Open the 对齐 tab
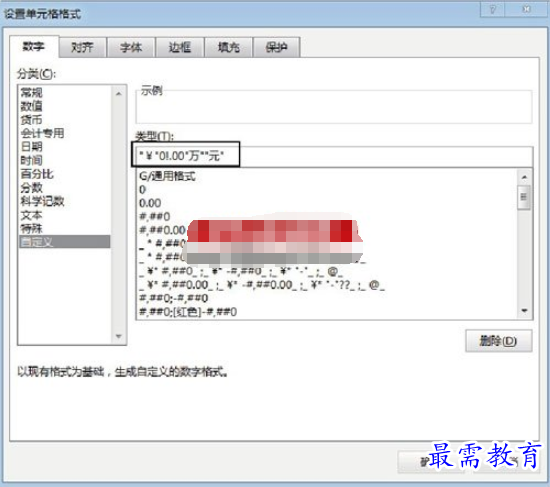The image size is (550, 487). click(x=82, y=47)
